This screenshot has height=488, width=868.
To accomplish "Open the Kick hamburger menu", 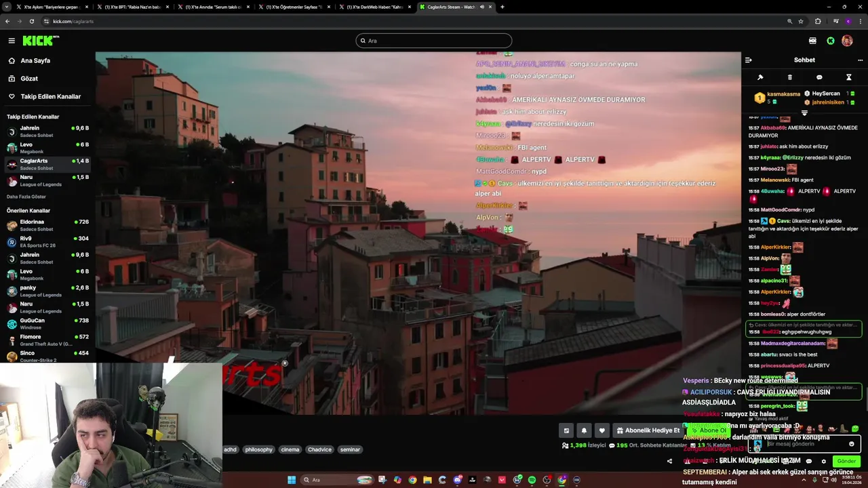I will (x=12, y=41).
